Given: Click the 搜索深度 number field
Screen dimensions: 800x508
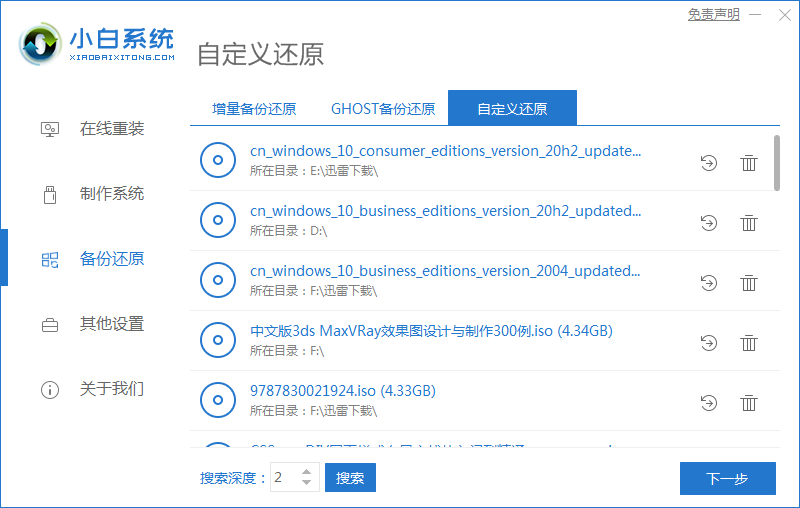Looking at the screenshot, I should (x=284, y=478).
